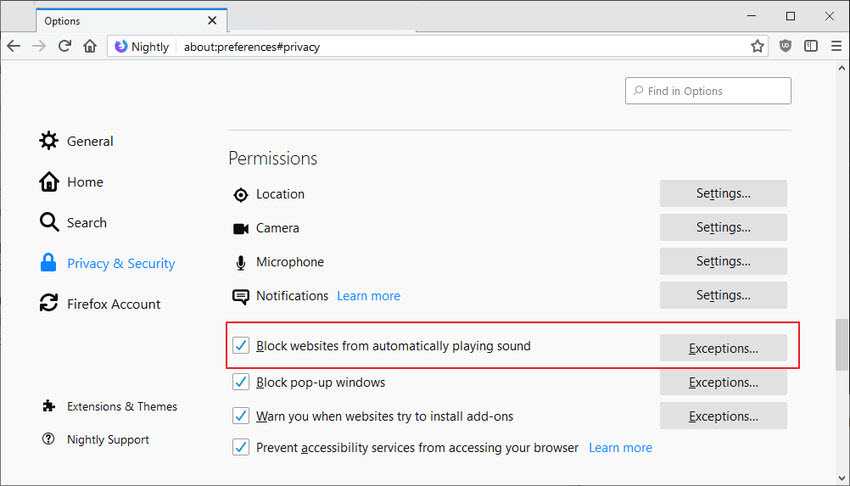Open Exceptions for autoplay sound blocking
Viewport: 850px width, 486px height.
point(723,348)
